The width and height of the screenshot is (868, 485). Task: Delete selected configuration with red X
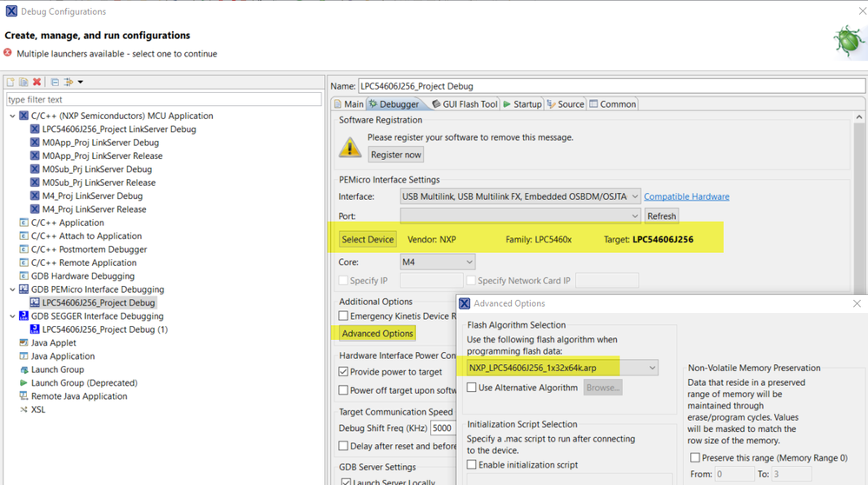click(x=36, y=82)
